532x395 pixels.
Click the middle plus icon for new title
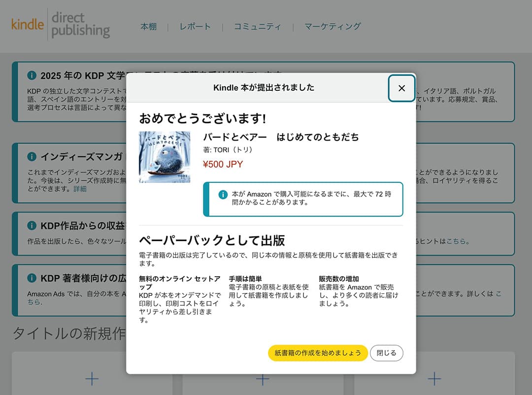(263, 379)
